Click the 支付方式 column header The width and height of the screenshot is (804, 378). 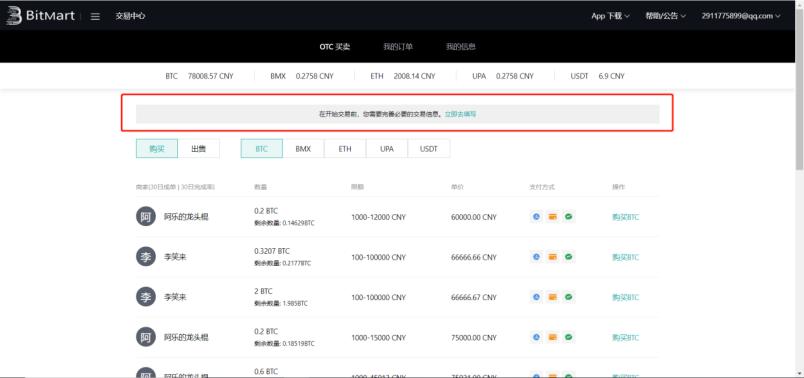[x=542, y=187]
